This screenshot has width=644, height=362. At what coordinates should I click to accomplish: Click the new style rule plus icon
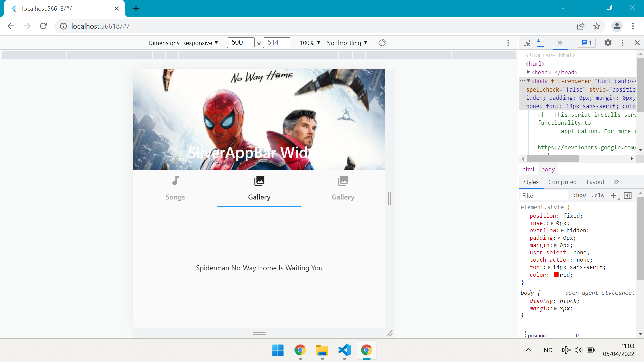coord(614,196)
